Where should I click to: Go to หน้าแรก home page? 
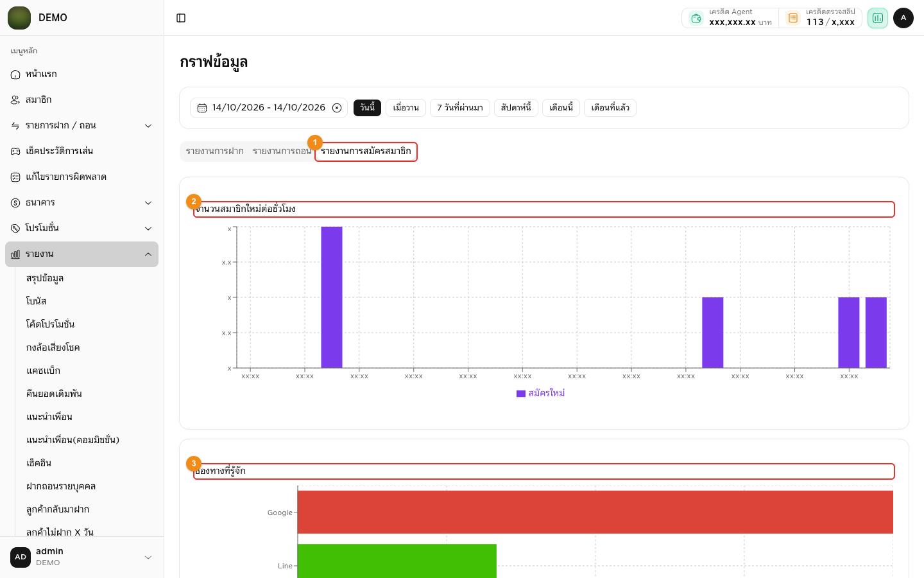(81, 74)
